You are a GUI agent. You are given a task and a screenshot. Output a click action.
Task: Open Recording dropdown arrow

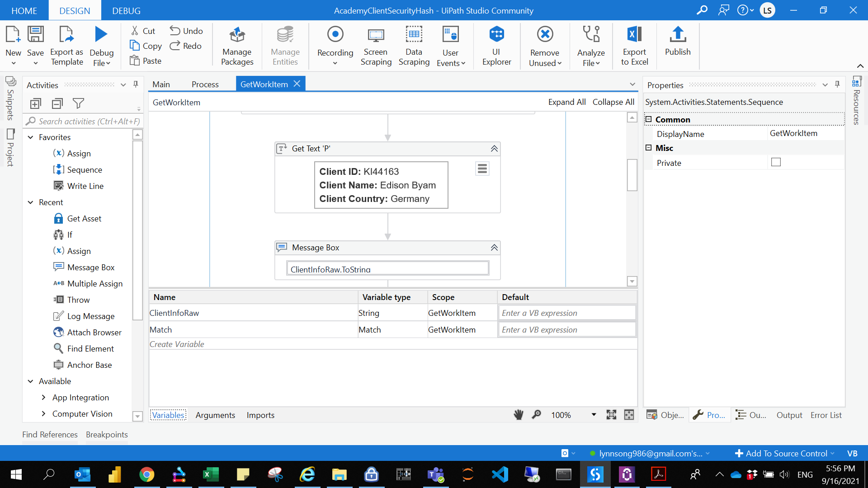tap(335, 63)
